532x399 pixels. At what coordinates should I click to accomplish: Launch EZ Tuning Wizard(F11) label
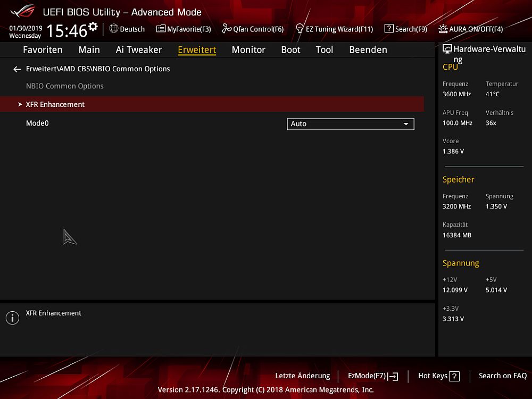pyautogui.click(x=339, y=29)
